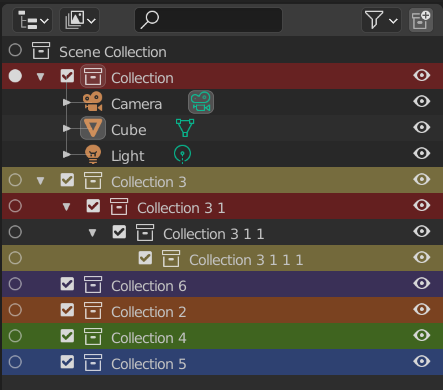443x390 pixels.
Task: Hide the Light with eye icon
Action: tap(422, 153)
